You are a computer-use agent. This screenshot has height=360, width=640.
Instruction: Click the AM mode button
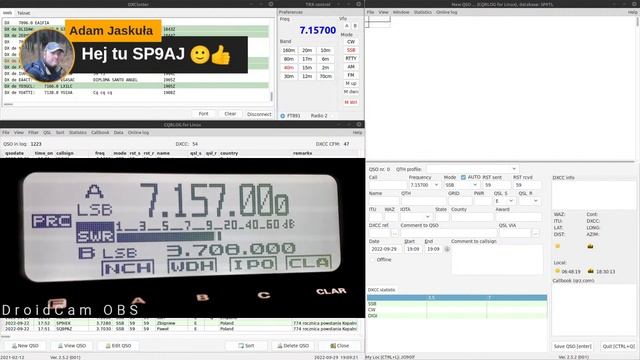[351, 67]
